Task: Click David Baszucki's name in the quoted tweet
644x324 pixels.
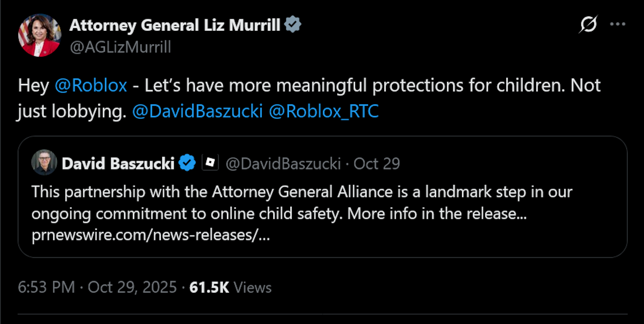Action: tap(118, 163)
